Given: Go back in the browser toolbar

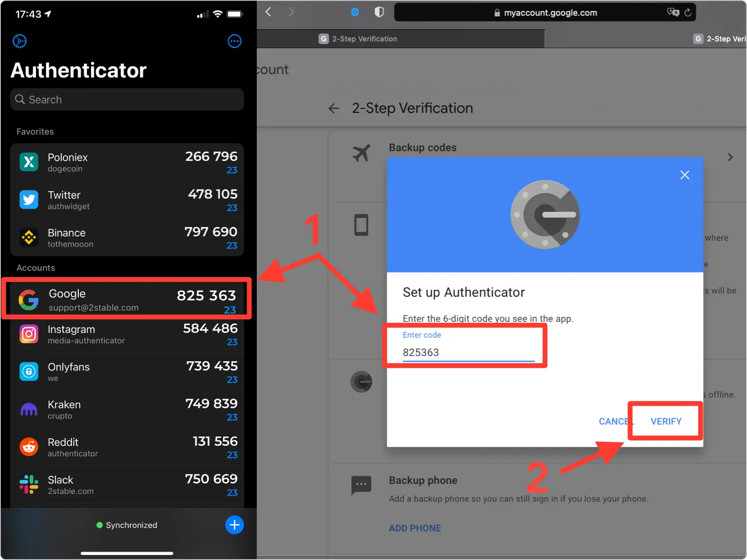Looking at the screenshot, I should click(x=268, y=12).
